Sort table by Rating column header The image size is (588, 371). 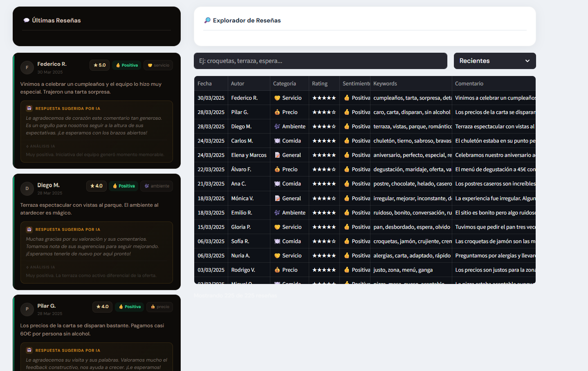pos(320,84)
